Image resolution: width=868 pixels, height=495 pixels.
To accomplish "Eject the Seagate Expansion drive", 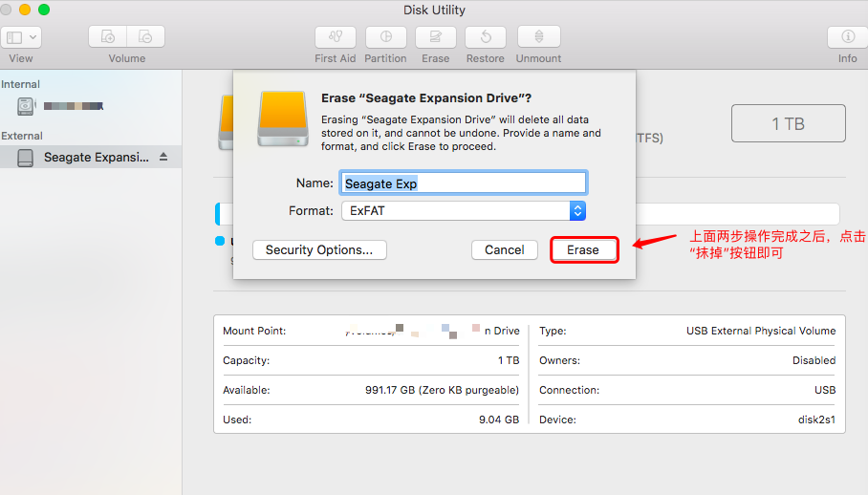I will point(163,157).
